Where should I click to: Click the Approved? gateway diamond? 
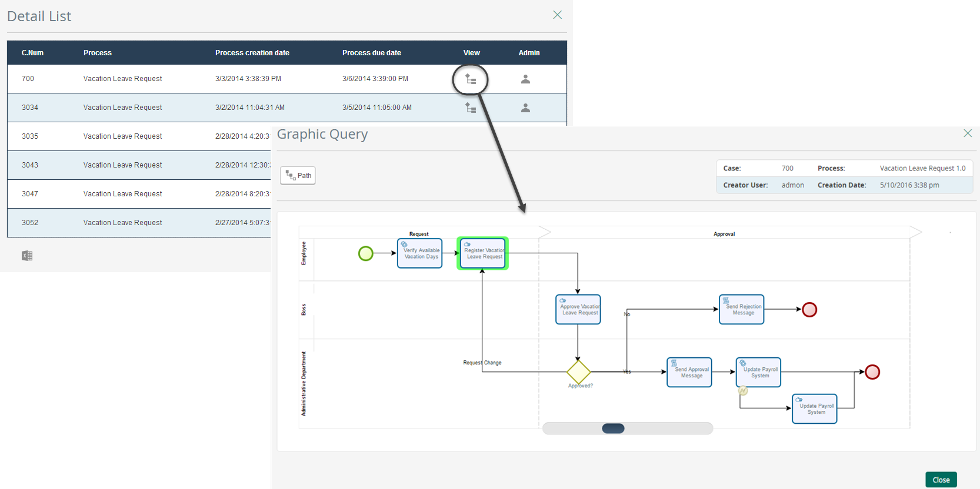[x=579, y=372]
